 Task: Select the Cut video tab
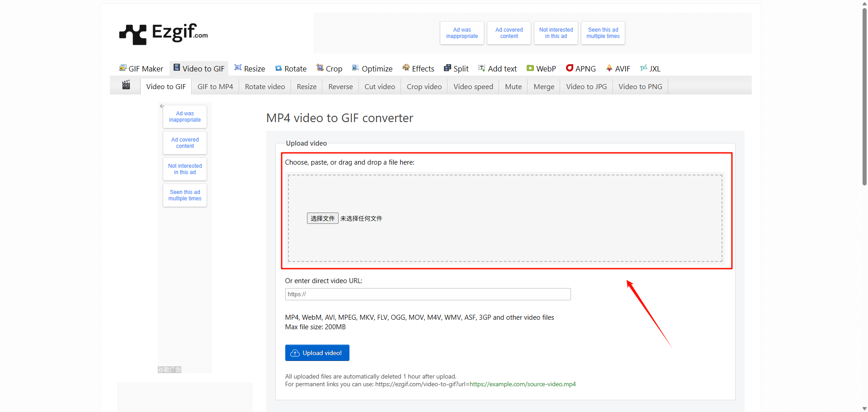(380, 86)
